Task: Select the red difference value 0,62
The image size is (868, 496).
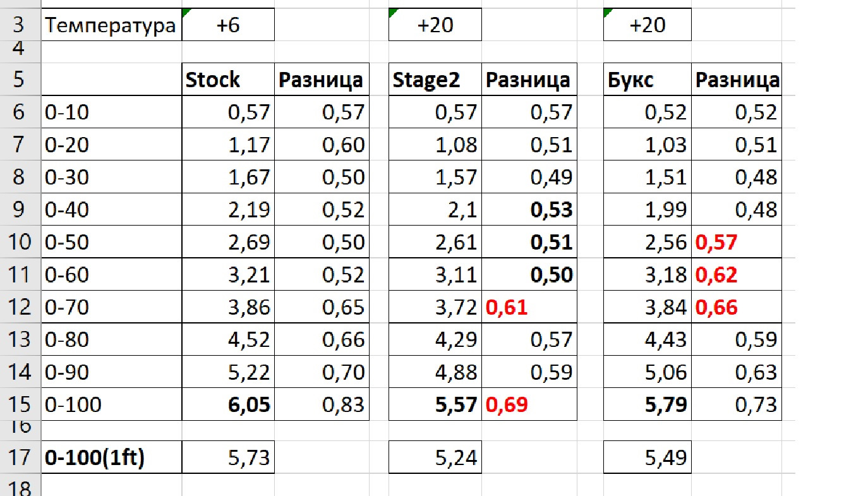Action: point(737,274)
